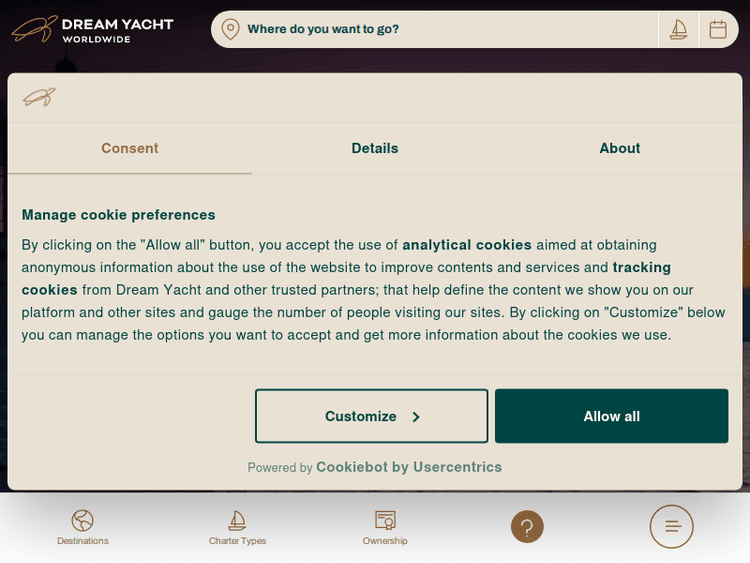The image size is (750, 563).
Task: Click the location pin icon in search bar
Action: [x=230, y=29]
